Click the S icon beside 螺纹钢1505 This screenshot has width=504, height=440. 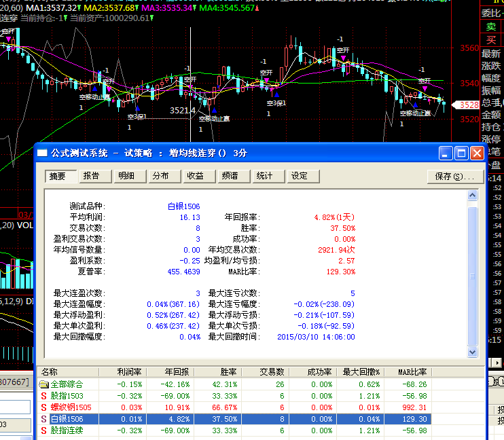coord(44,407)
